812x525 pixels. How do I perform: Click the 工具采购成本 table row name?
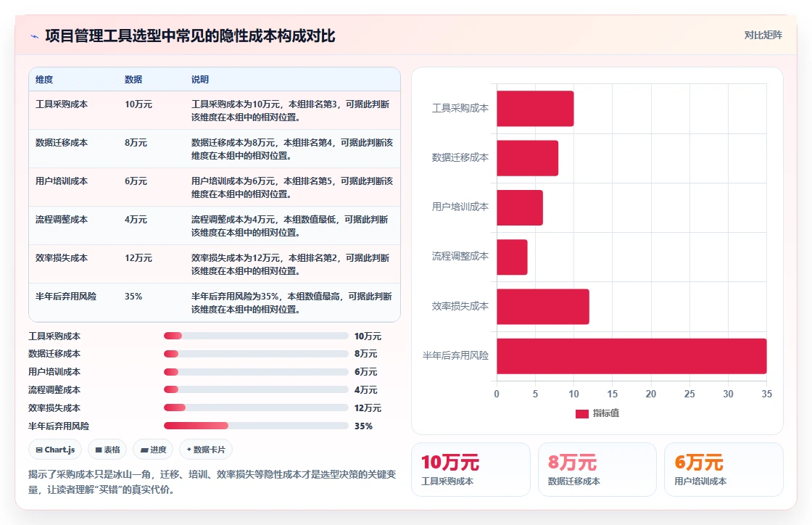62,104
